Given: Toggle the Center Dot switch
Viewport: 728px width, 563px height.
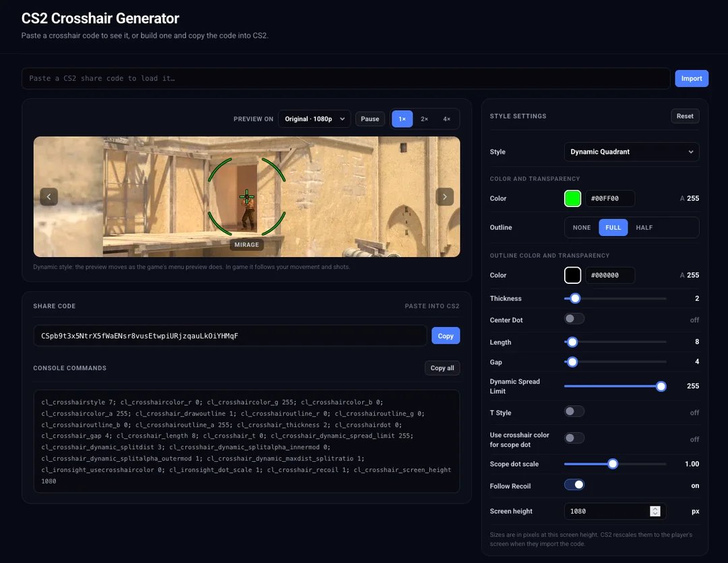Looking at the screenshot, I should [x=574, y=319].
